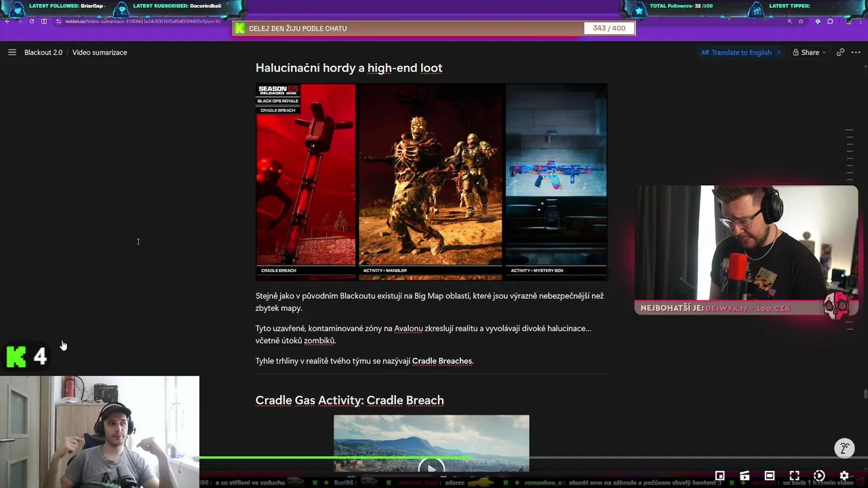The image size is (868, 488).
Task: Click the site info icon beside URL
Action: coord(59,22)
